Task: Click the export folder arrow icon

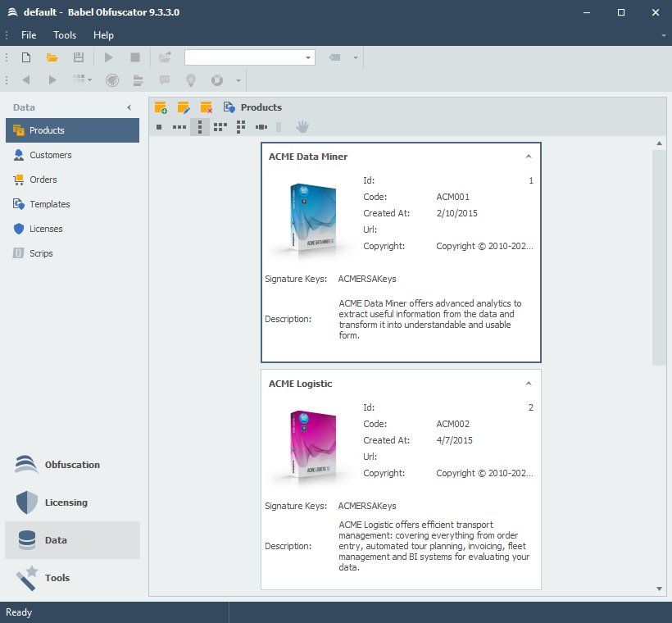Action: click(165, 57)
